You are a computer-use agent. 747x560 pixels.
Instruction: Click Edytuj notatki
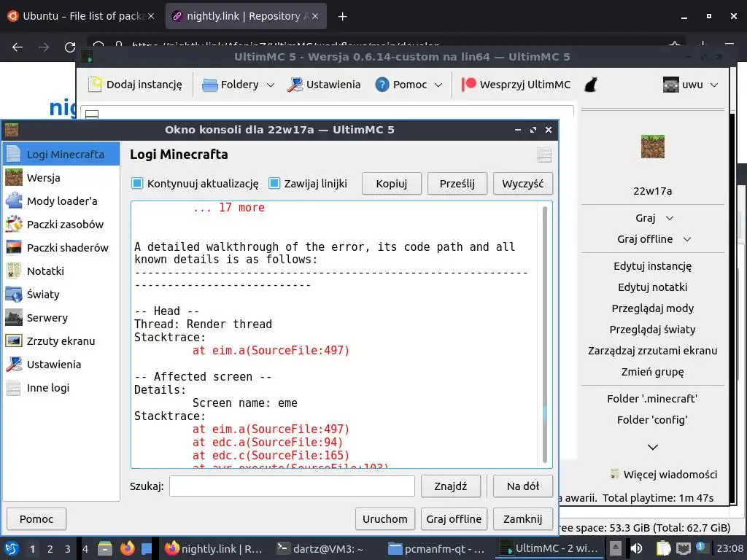[x=653, y=287]
